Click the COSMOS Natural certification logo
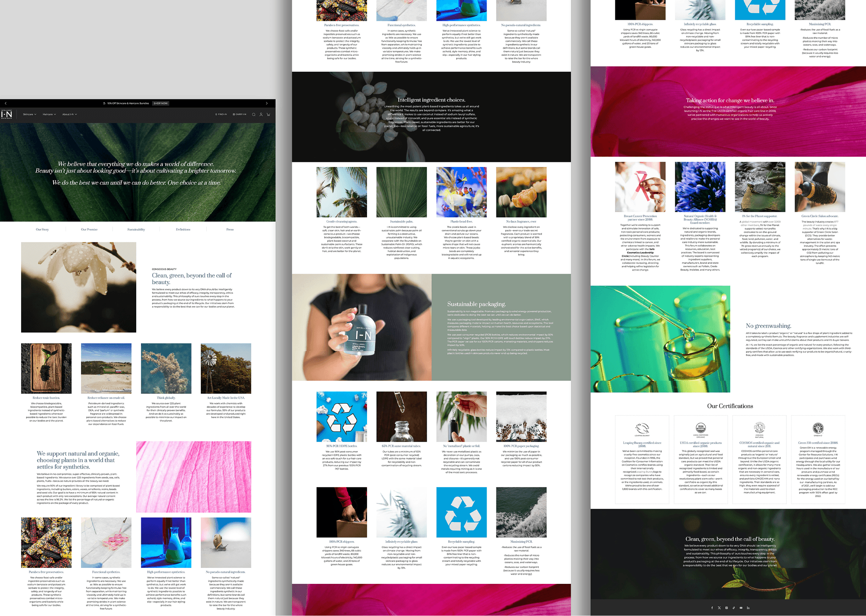 (759, 429)
